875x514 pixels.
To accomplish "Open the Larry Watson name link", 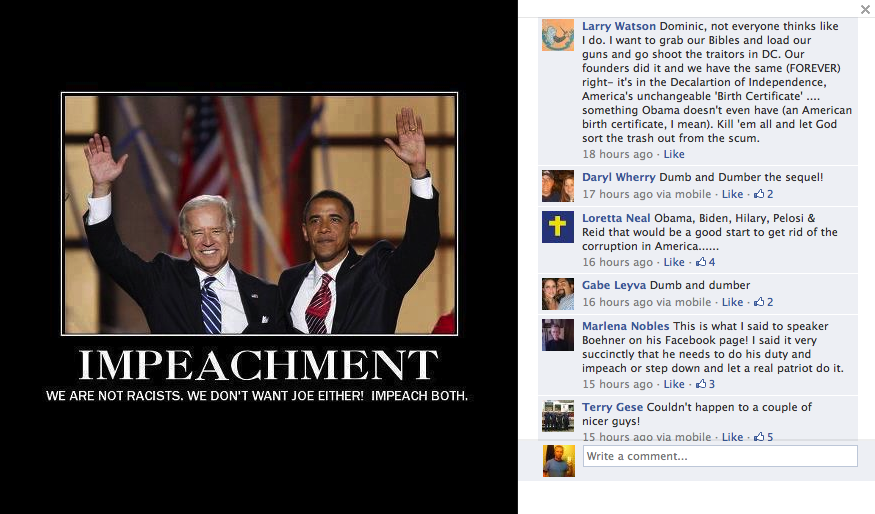I will tap(619, 26).
